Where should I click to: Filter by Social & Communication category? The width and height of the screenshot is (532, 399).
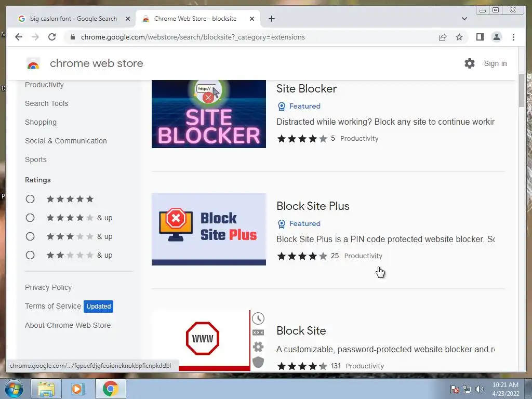click(66, 141)
